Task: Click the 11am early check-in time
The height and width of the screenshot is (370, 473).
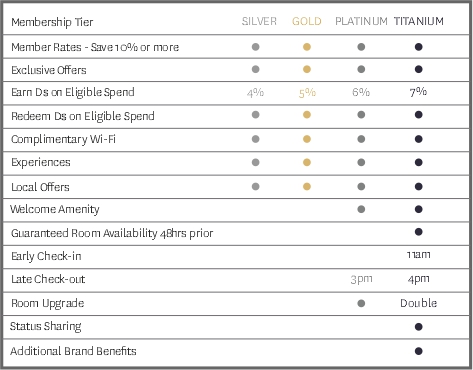Action: 419,255
